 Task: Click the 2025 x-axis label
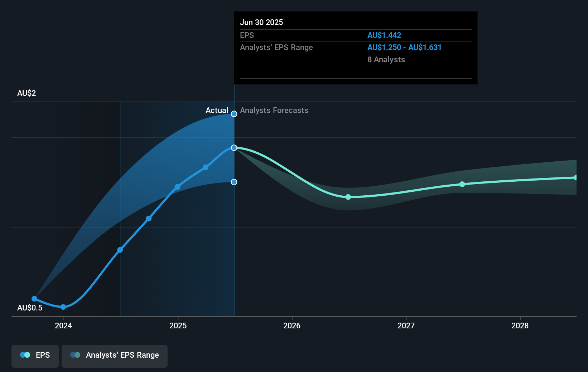click(x=178, y=325)
